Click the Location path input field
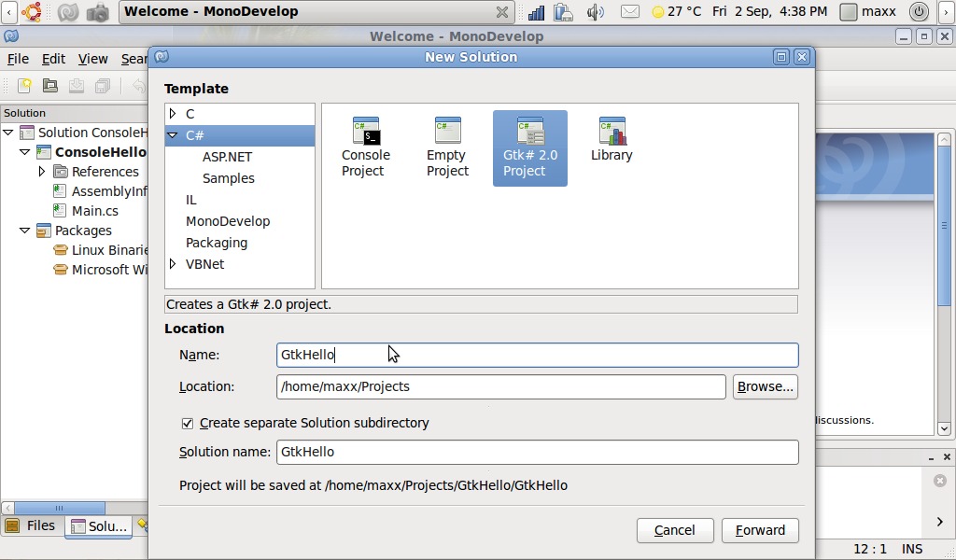 click(x=500, y=387)
